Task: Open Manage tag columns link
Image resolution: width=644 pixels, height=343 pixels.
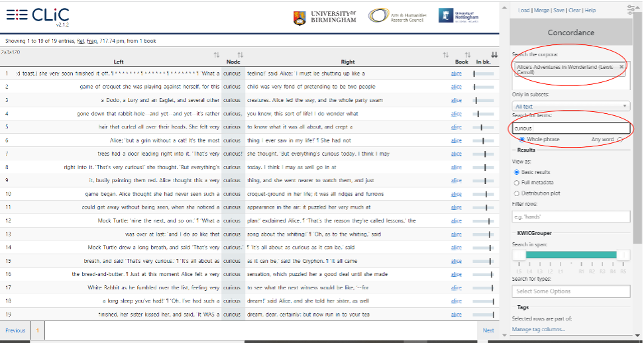Action: [538, 329]
